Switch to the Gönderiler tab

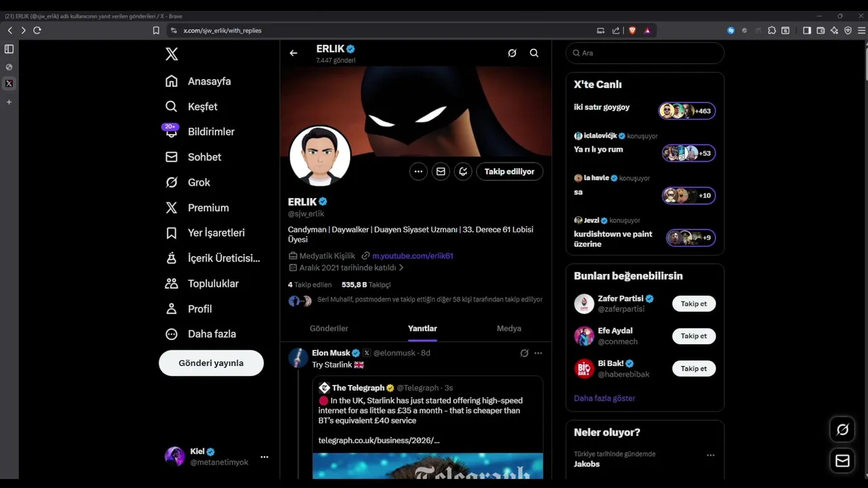point(329,329)
